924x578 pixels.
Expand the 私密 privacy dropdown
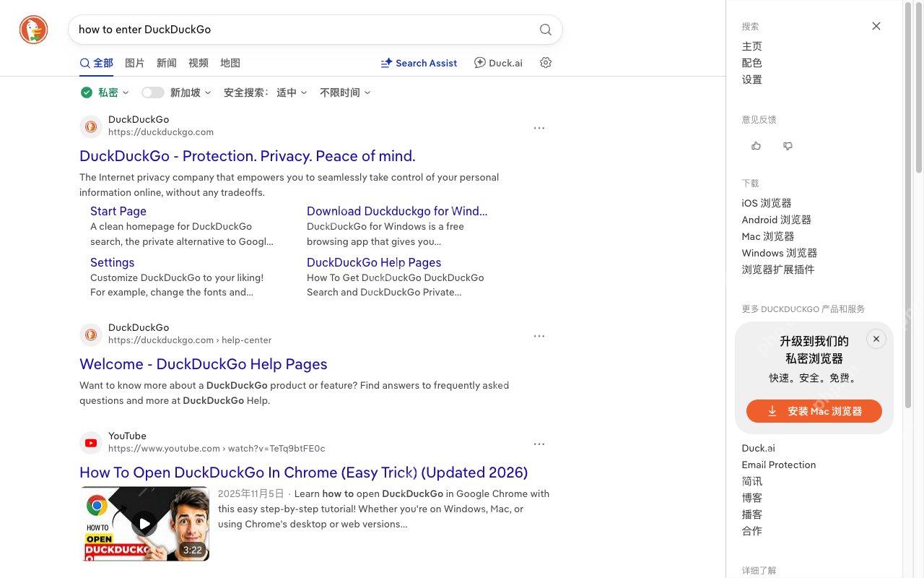click(x=105, y=92)
